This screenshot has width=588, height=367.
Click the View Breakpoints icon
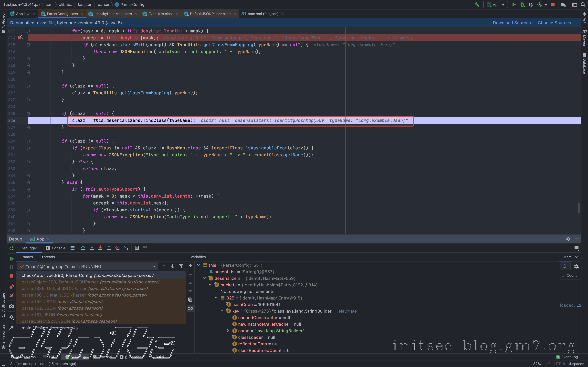click(11, 287)
